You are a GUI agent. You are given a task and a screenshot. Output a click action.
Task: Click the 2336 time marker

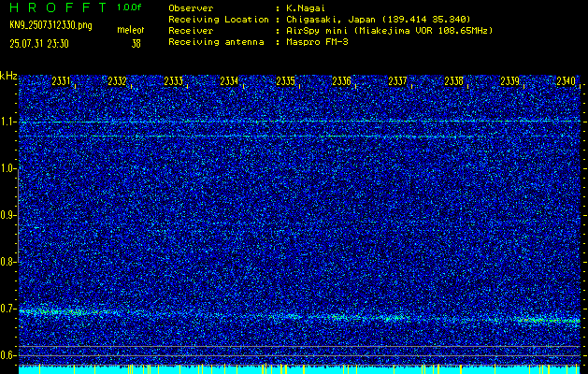pyautogui.click(x=341, y=81)
